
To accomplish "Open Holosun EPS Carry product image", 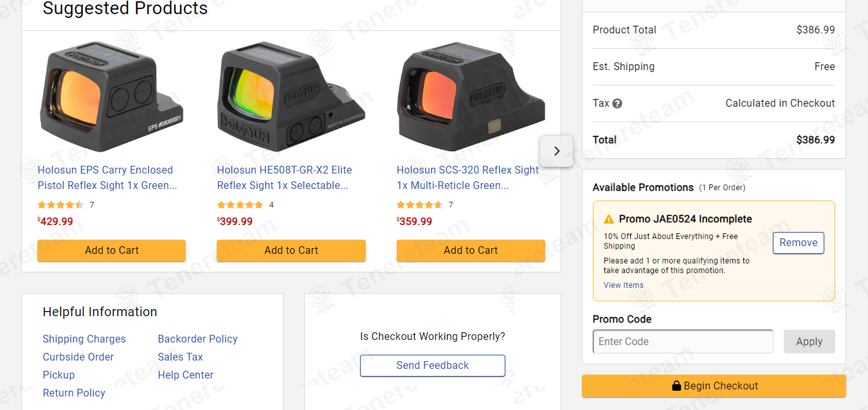I will [112, 96].
